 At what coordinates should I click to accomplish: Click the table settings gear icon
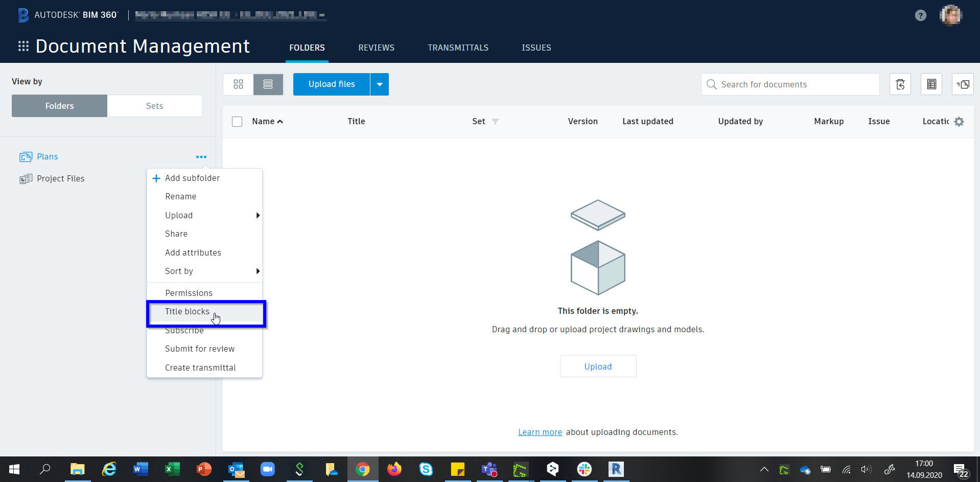pos(959,122)
